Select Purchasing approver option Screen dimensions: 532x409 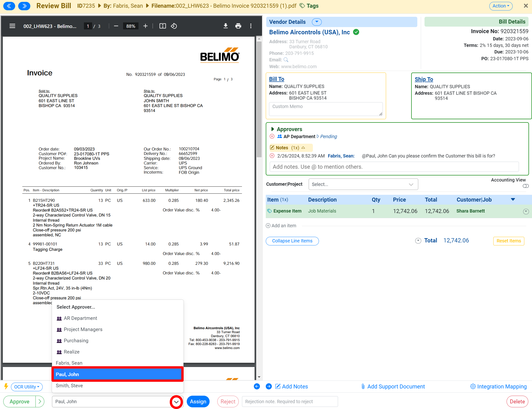point(117,341)
